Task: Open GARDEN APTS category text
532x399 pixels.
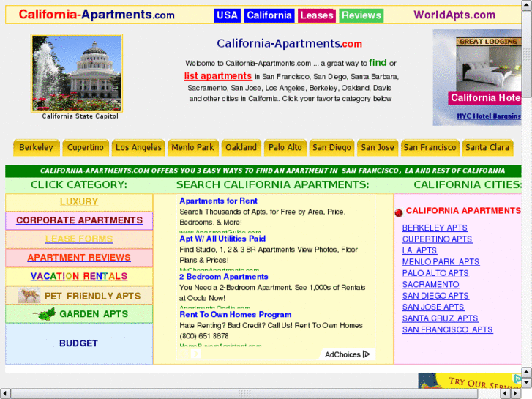Action: pos(94,314)
